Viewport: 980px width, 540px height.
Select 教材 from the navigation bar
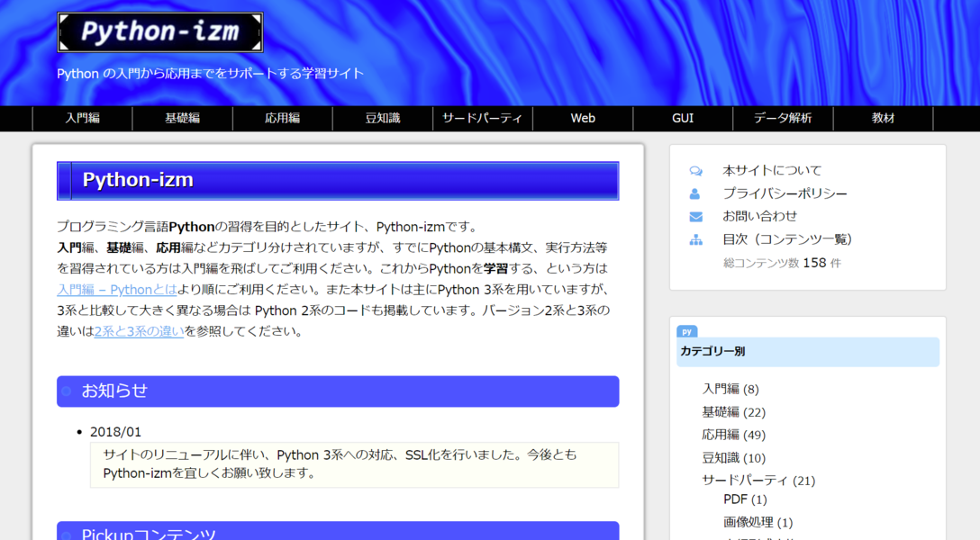pos(883,118)
